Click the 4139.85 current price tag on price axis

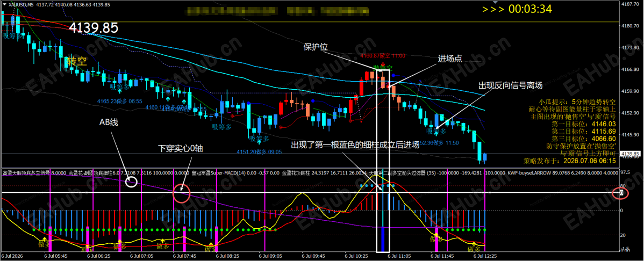[629, 154]
